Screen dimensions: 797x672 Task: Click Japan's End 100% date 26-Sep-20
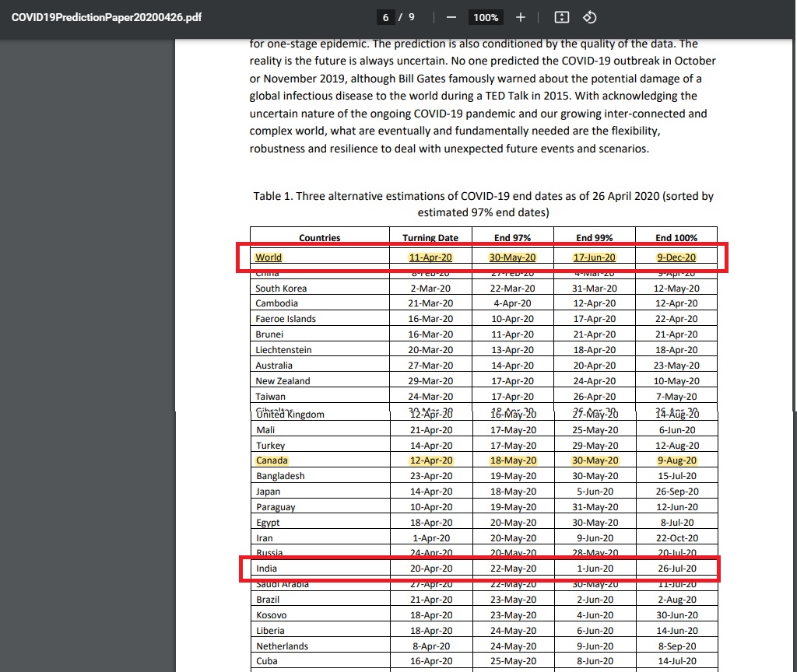tap(677, 492)
